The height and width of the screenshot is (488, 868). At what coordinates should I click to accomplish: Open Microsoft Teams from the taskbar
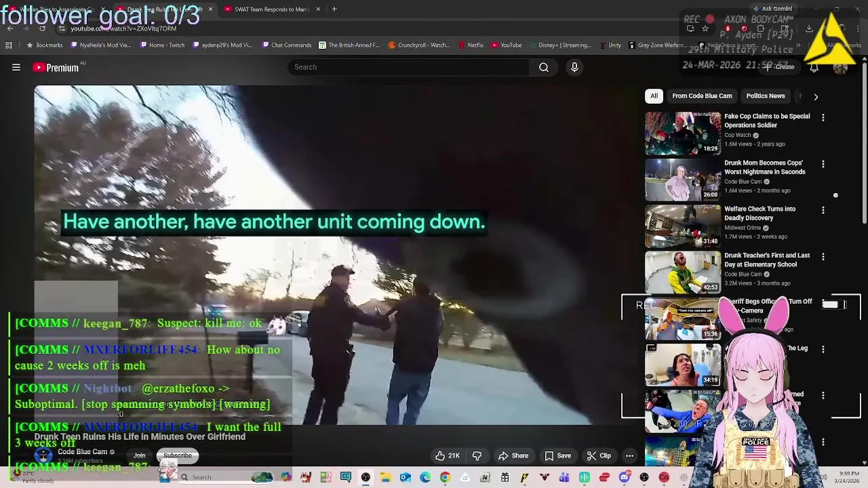pyautogui.click(x=564, y=477)
